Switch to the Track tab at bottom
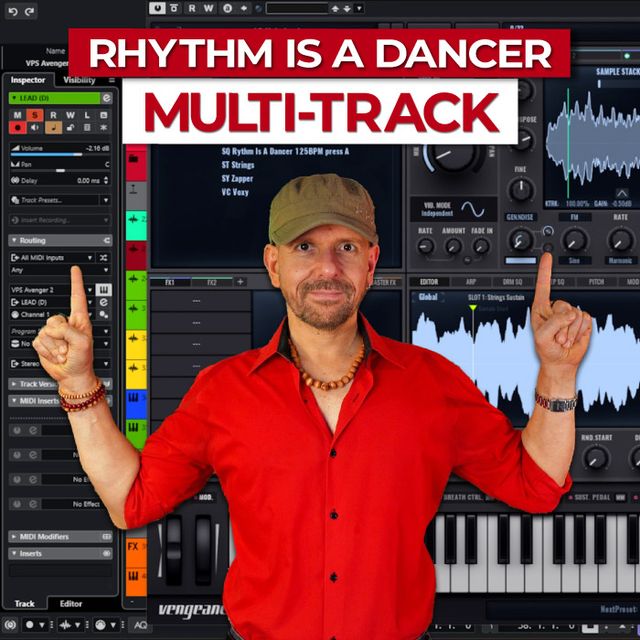Image resolution: width=640 pixels, height=640 pixels. (x=24, y=604)
